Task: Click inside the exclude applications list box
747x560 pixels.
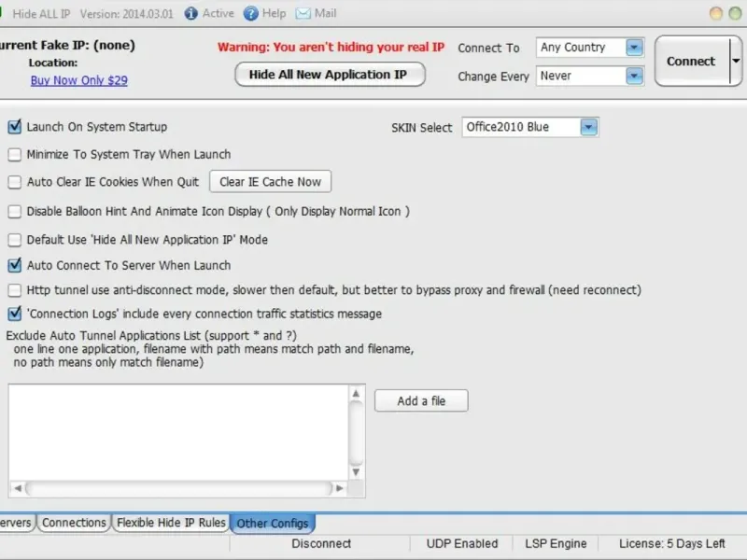Action: click(x=178, y=432)
